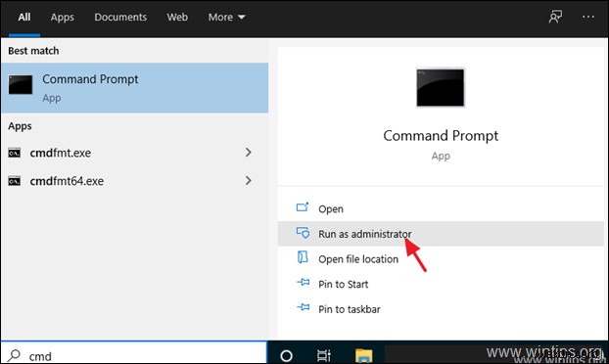Open the cmdfmt64.exe result
Viewport: 609px width, 364px height.
120,181
